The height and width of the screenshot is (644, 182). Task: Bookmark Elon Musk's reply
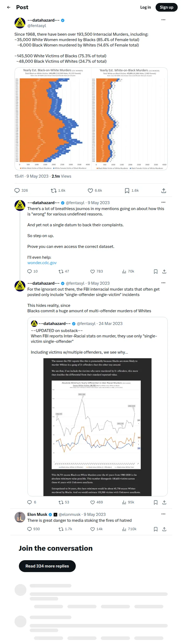(x=156, y=529)
